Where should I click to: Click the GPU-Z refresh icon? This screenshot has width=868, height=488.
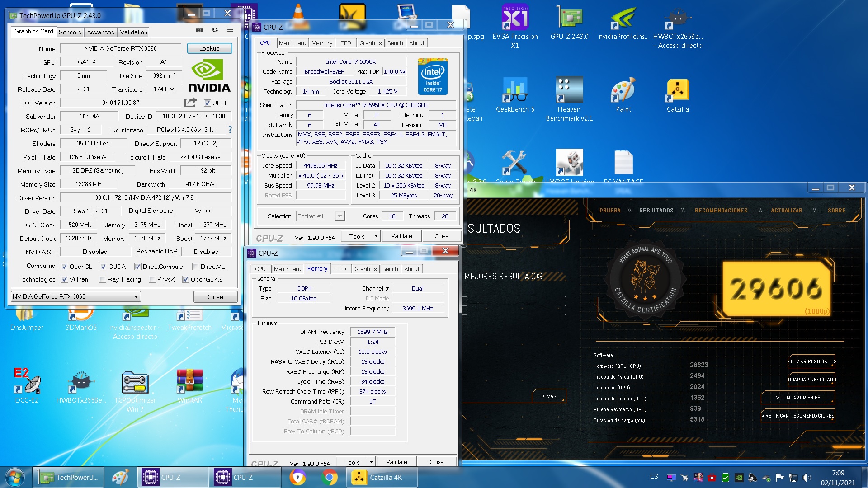pyautogui.click(x=215, y=30)
